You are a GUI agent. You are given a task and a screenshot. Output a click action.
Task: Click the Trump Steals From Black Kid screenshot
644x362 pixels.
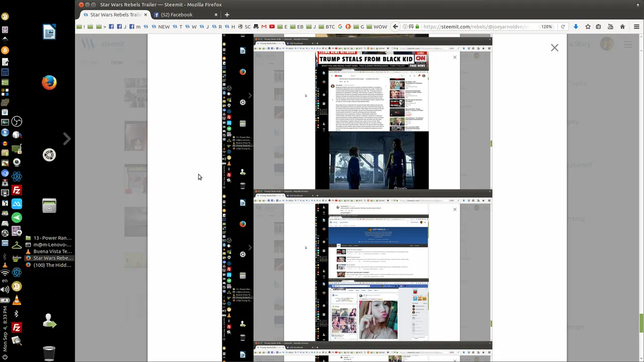372,113
